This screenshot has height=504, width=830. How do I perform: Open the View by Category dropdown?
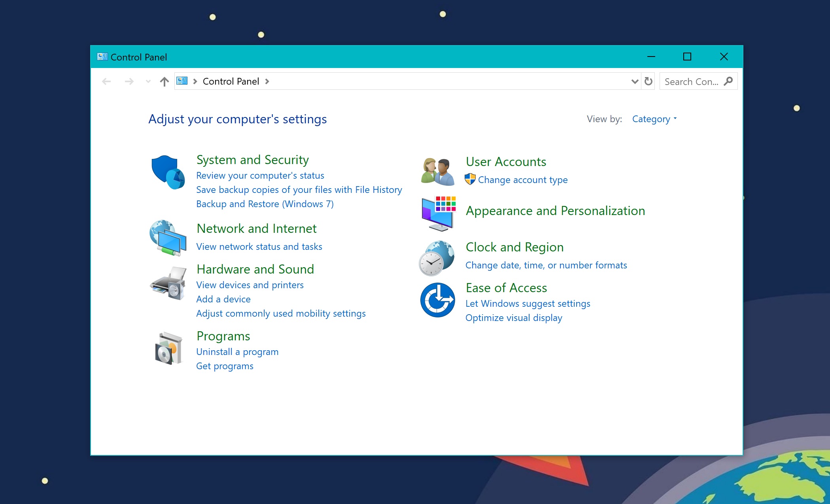click(x=654, y=119)
